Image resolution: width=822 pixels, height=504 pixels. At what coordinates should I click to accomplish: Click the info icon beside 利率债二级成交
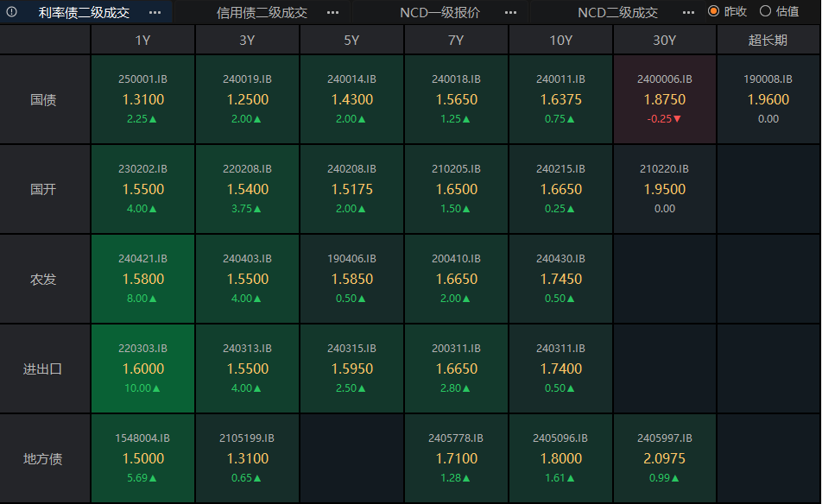12,12
